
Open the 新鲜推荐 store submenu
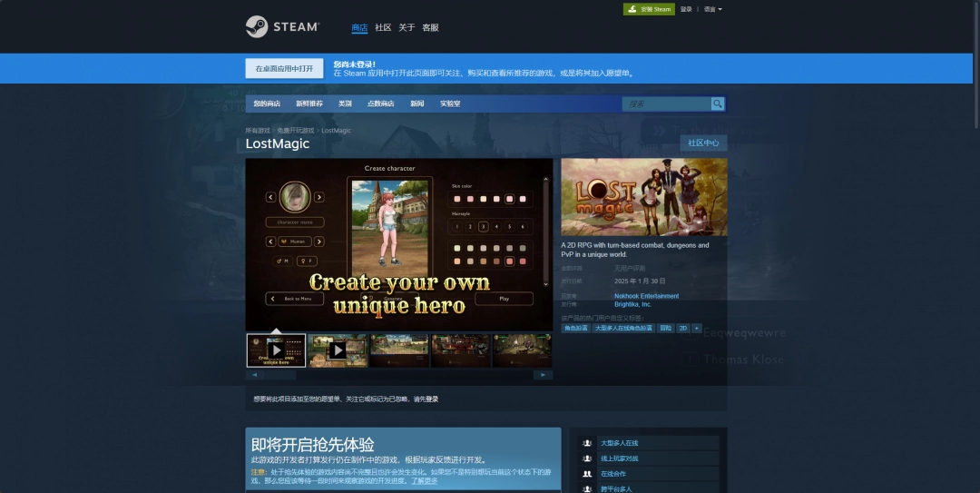pos(309,104)
